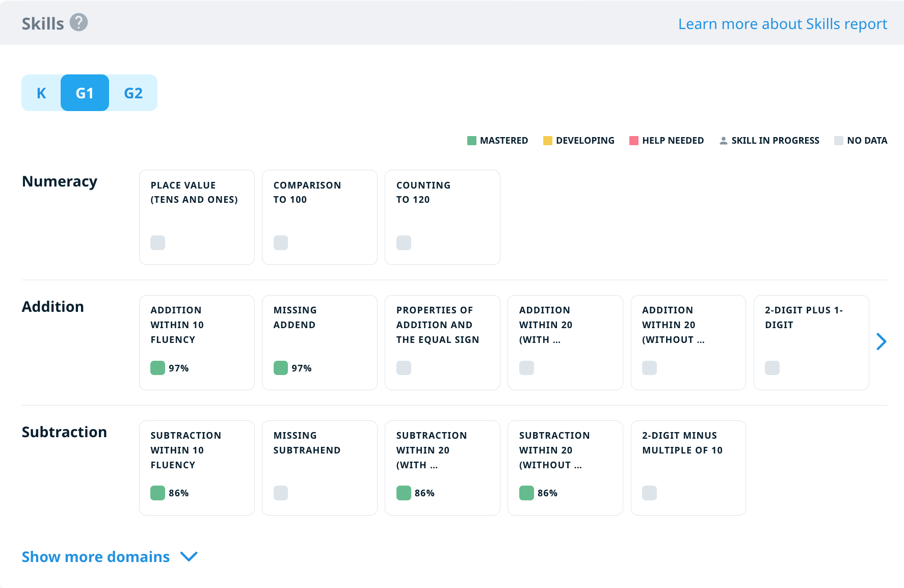The image size is (904, 588).
Task: Click the Skills help question mark icon
Action: tap(78, 22)
